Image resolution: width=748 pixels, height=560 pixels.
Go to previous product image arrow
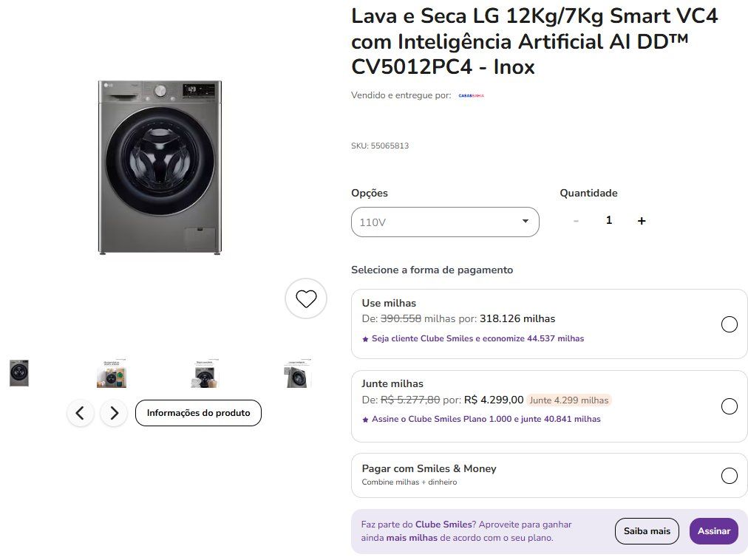point(81,413)
